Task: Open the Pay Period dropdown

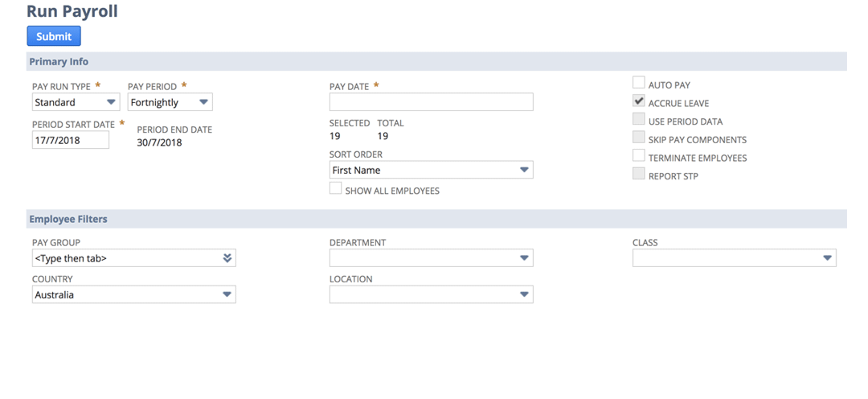Action: pyautogui.click(x=170, y=102)
